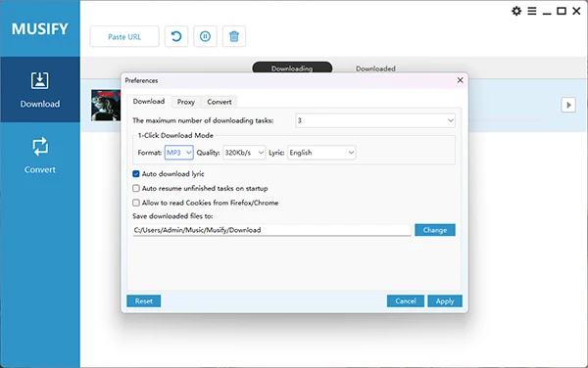
Task: Click the Paste URL button
Action: pos(124,36)
